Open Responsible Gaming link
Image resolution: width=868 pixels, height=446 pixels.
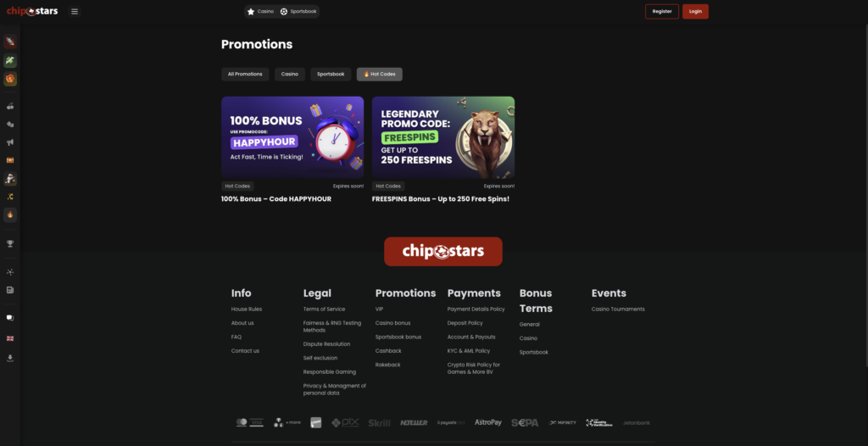point(330,371)
